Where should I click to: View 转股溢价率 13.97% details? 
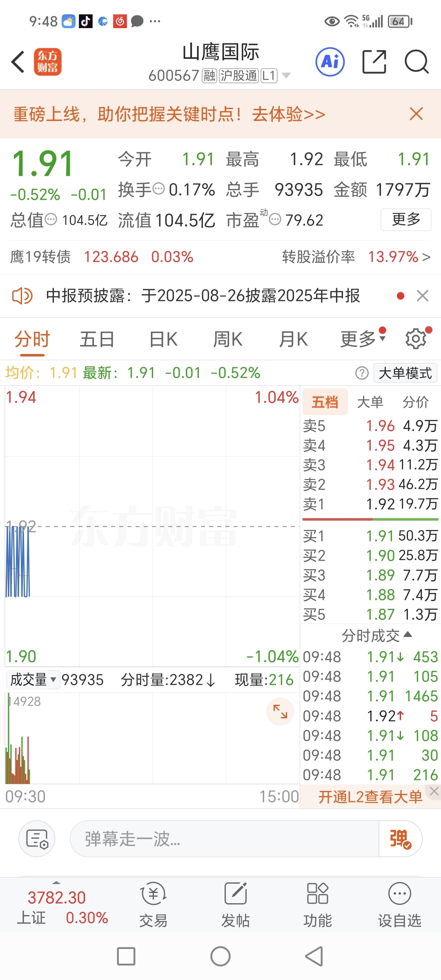coord(356,257)
